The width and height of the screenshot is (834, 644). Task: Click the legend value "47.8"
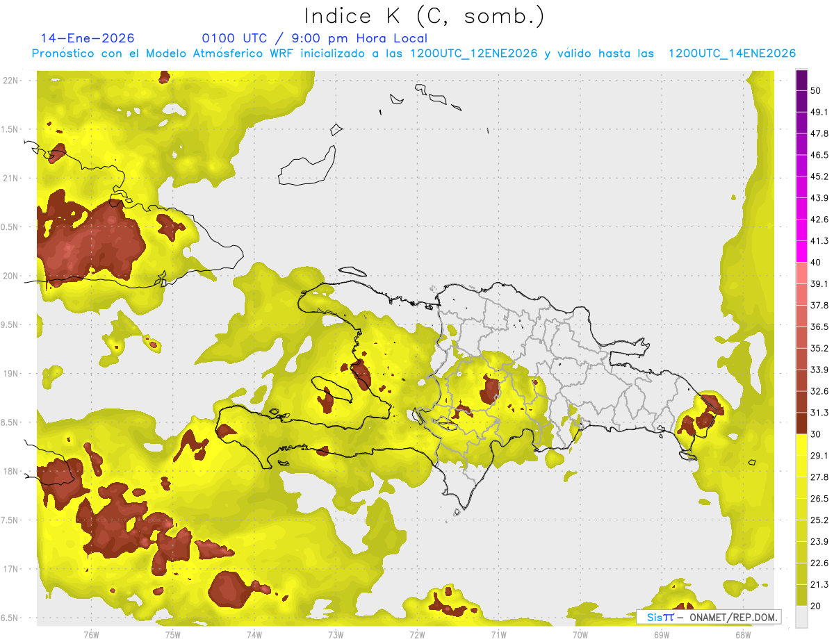point(819,133)
